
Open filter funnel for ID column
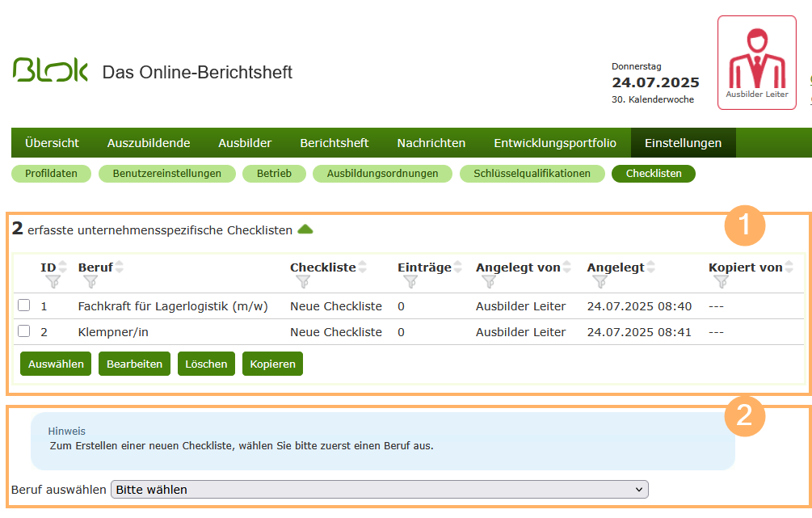(x=53, y=282)
